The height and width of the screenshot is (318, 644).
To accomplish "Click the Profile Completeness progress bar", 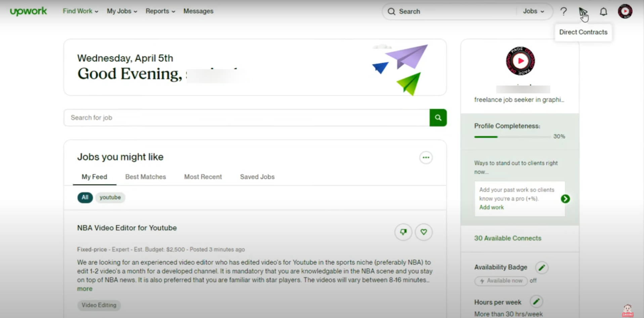I will (512, 137).
